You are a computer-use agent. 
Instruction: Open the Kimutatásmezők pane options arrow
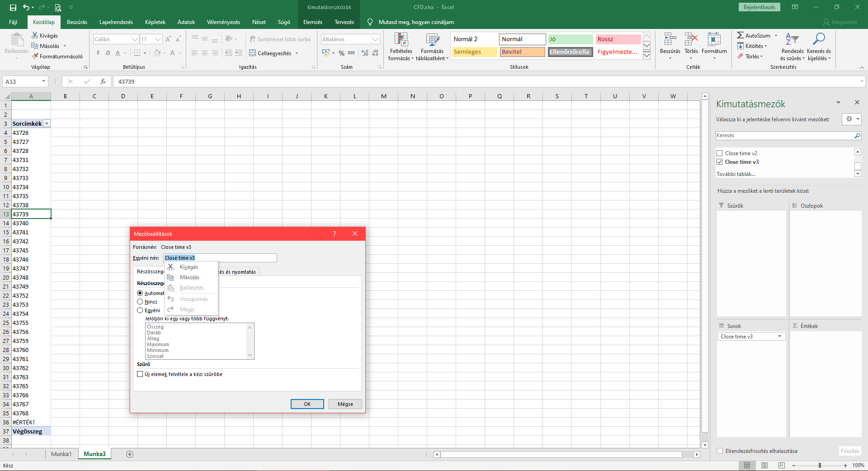839,103
